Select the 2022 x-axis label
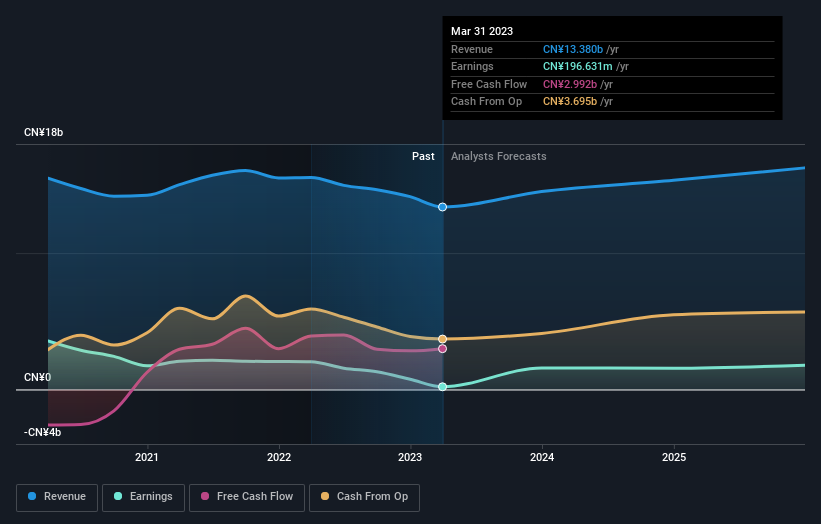821x524 pixels. [279, 458]
